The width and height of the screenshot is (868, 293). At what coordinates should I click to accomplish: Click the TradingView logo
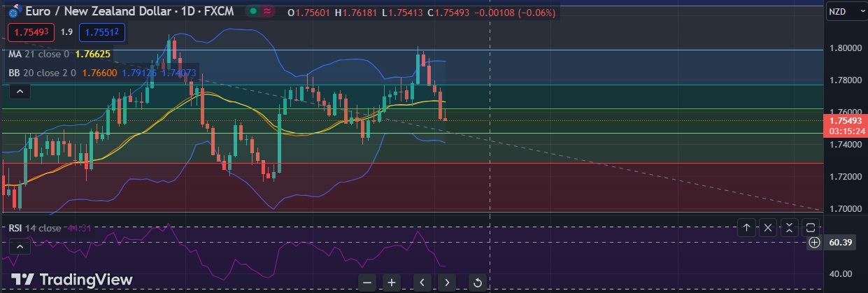tap(73, 279)
